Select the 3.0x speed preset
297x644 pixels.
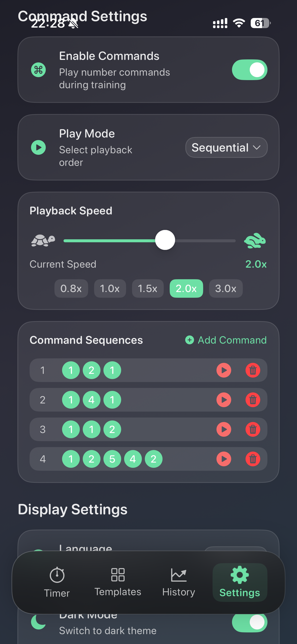(226, 289)
